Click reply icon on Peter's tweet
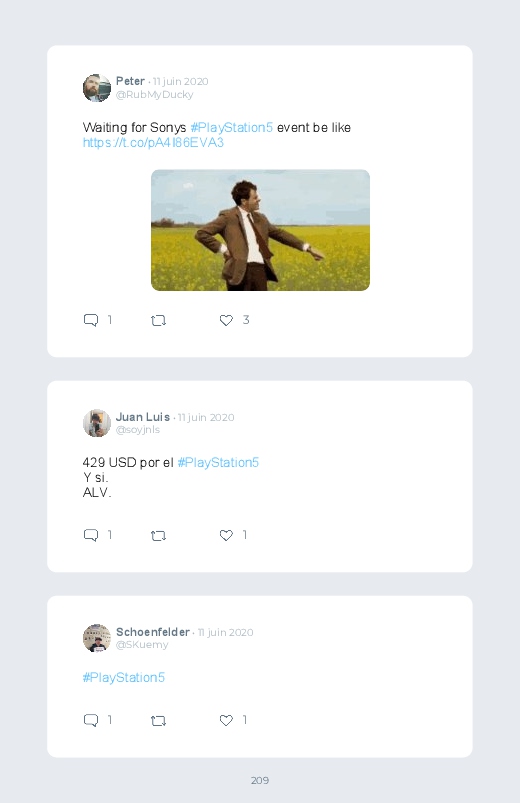The height and width of the screenshot is (803, 520). pos(91,320)
